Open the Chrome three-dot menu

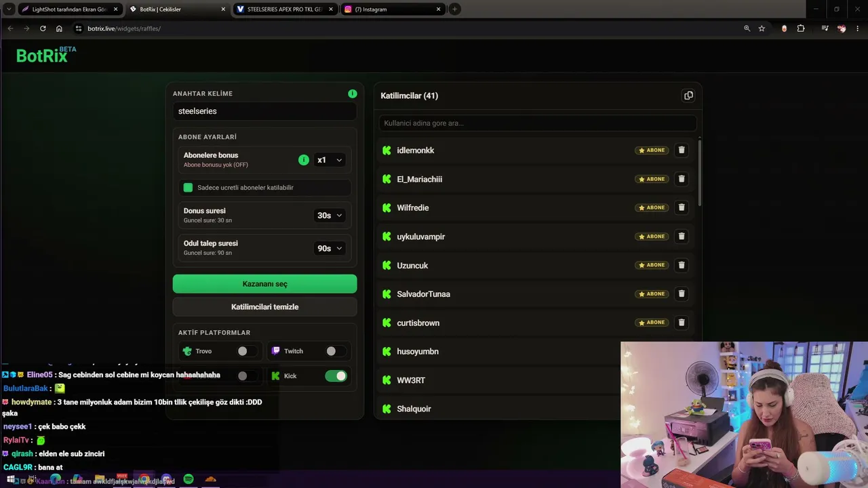858,28
